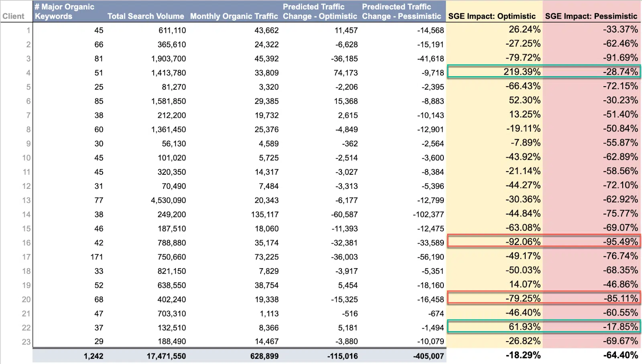Screen dimensions: 642x364
Task: Select the "# Major Organic Keywords" header
Action: 64,11
